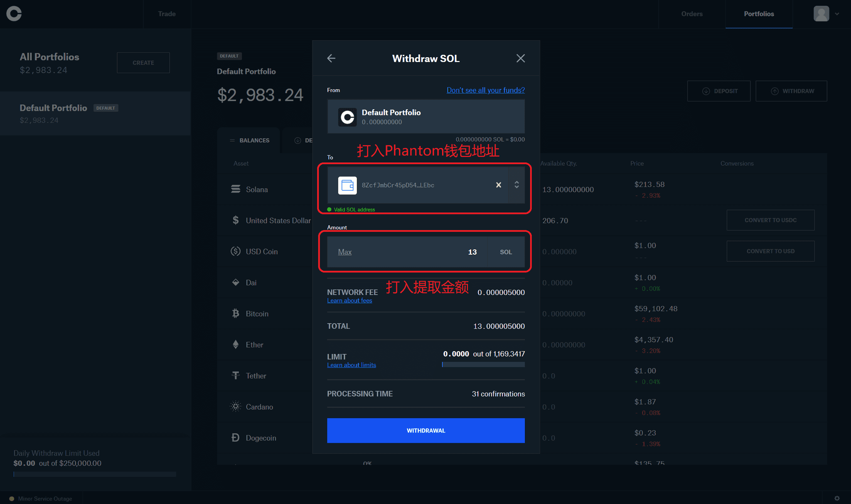Screen dimensions: 851x504
Task: Click the SOL currency label in amount field
Action: pyautogui.click(x=506, y=252)
